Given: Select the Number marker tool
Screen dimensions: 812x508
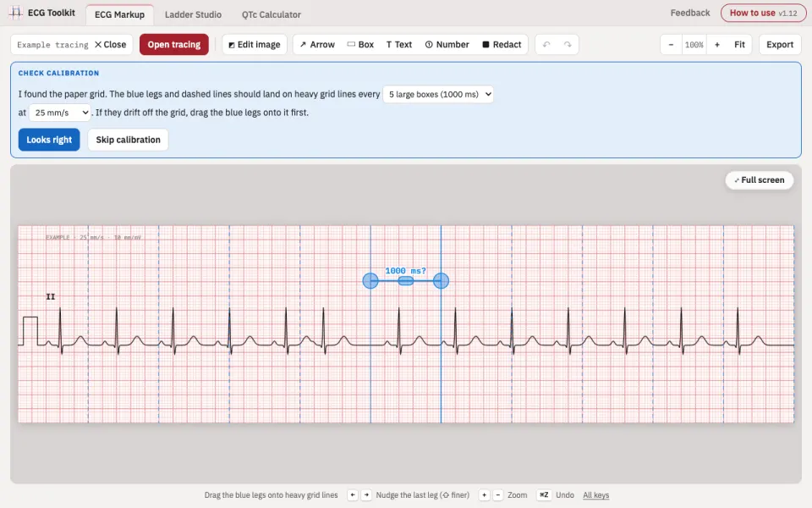Looking at the screenshot, I should pos(447,45).
